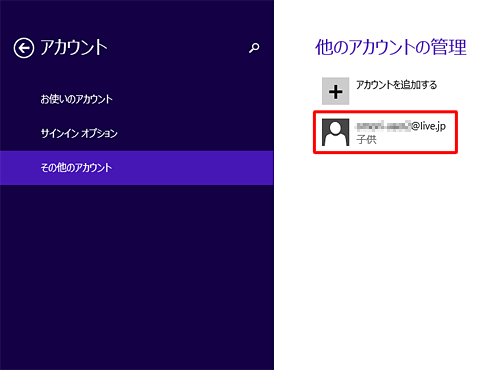Viewport: 500px width, 370px height.
Task: Go back using the circled arrow icon
Action: click(x=24, y=48)
